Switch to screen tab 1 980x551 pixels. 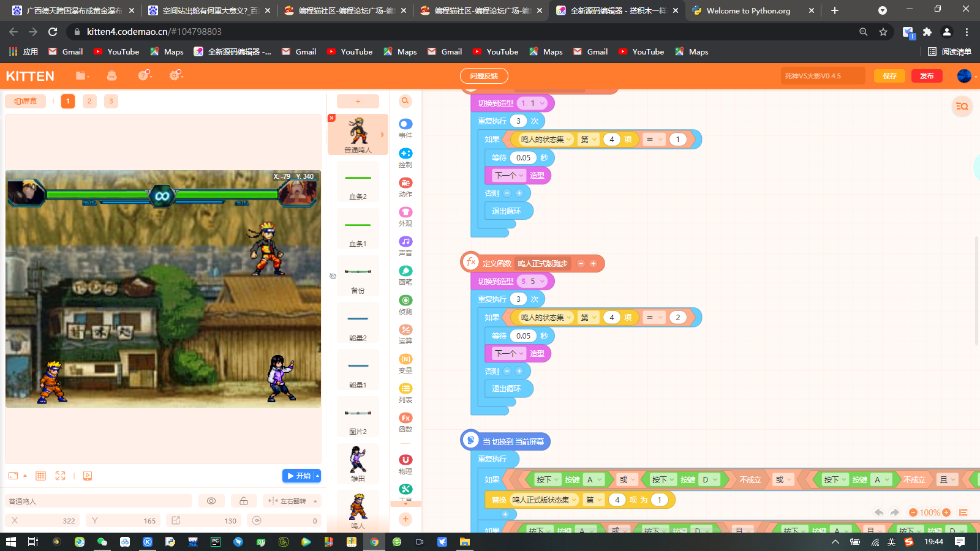click(68, 101)
